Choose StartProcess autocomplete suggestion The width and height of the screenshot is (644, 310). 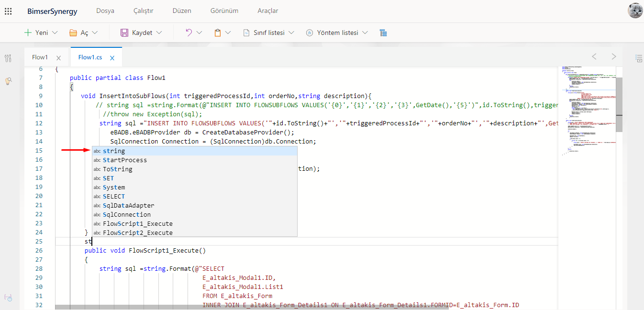[x=124, y=160]
